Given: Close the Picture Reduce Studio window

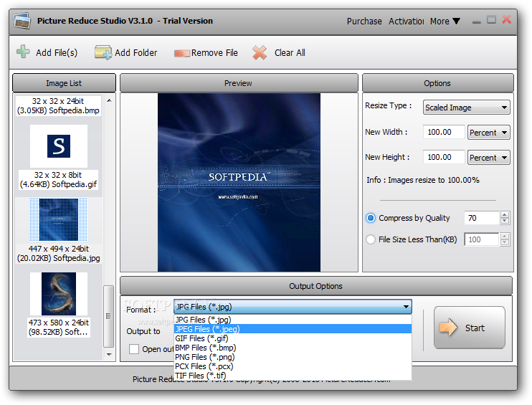Looking at the screenshot, I should click(x=507, y=19).
